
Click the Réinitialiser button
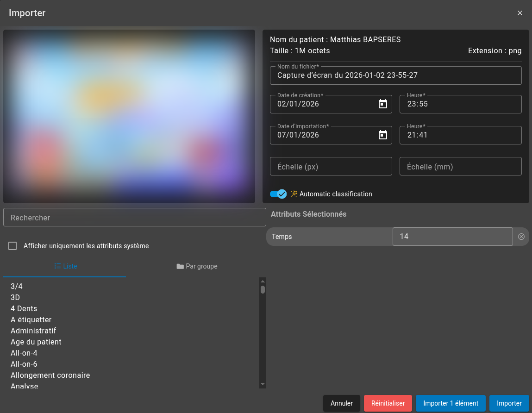point(388,403)
